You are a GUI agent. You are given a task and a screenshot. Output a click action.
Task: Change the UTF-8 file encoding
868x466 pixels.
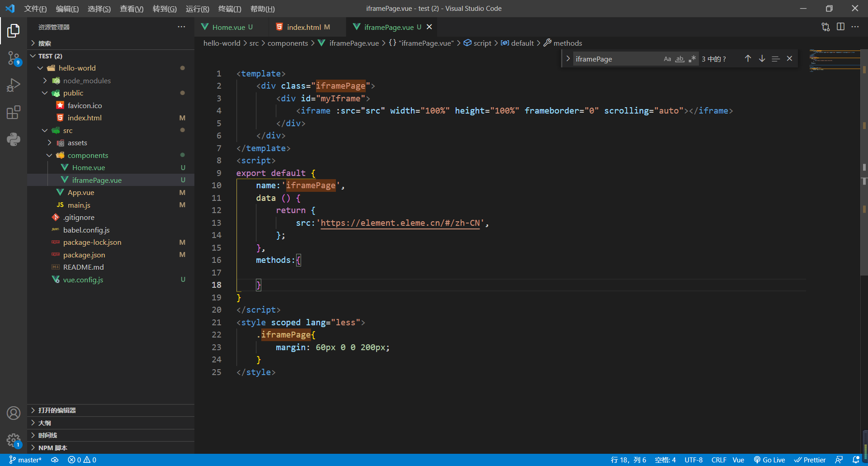tap(693, 460)
